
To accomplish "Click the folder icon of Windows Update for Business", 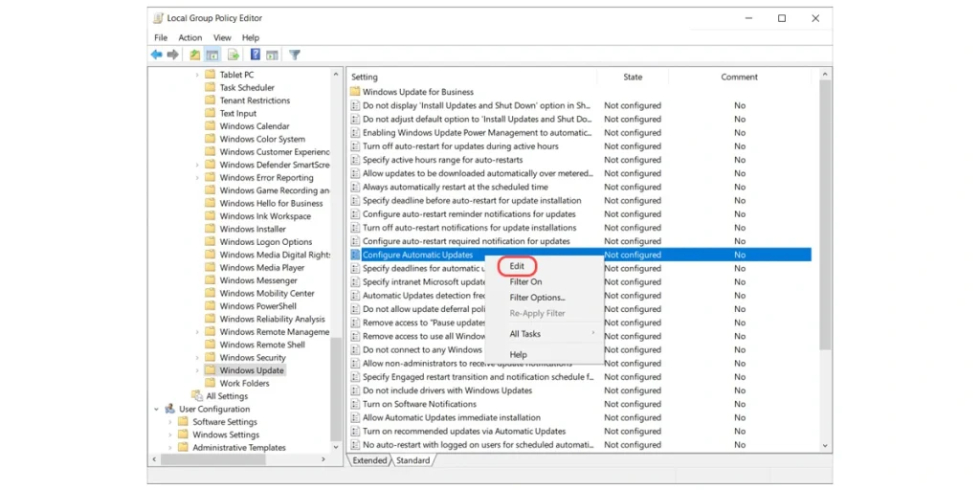I will pyautogui.click(x=355, y=92).
